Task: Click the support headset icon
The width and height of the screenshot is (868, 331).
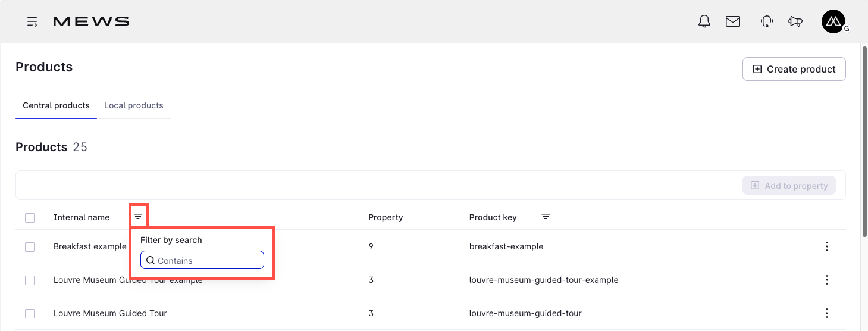Action: click(767, 21)
